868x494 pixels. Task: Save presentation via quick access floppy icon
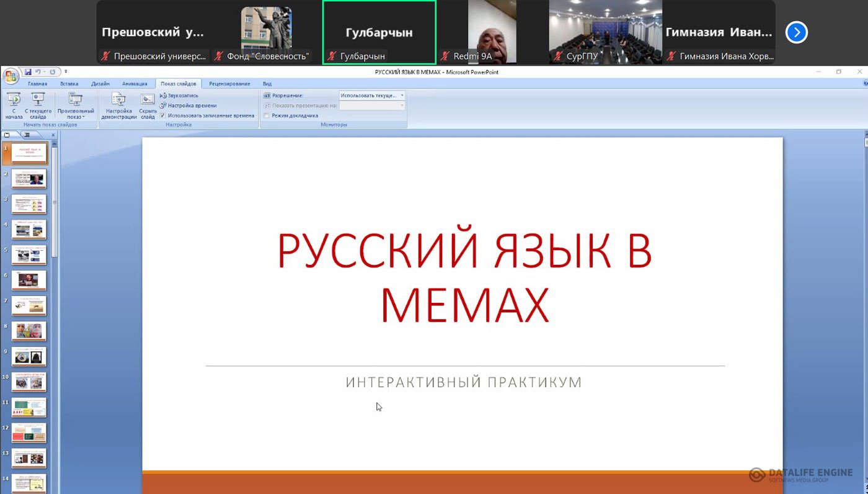pos(28,72)
